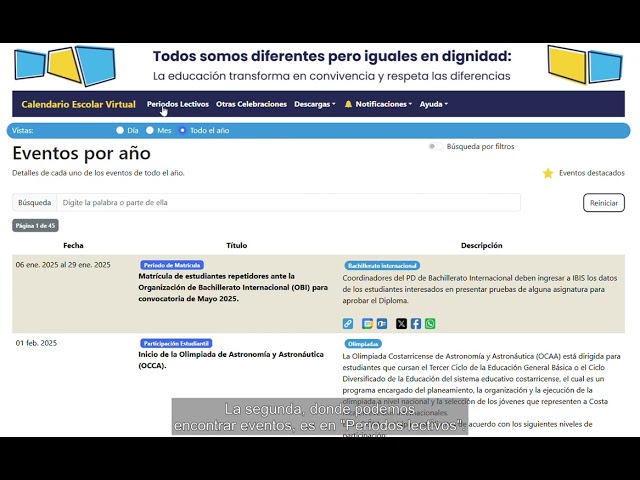
Task: Click the Eventos destacados label
Action: click(x=591, y=173)
